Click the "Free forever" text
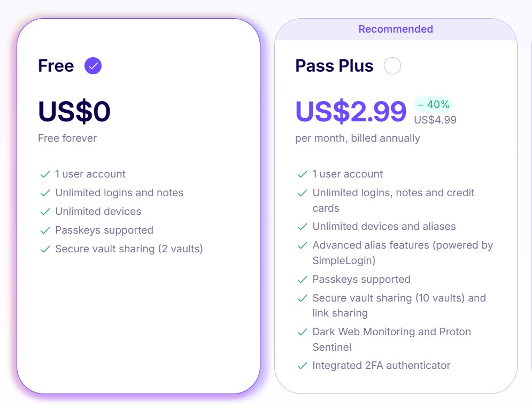The image size is (532, 409). click(x=67, y=138)
